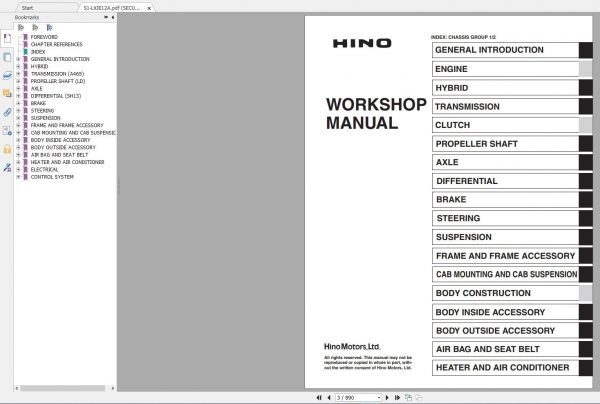Screen dimensions: 600x404
Task: Click the previous view icon in status bar
Action: 408,397
